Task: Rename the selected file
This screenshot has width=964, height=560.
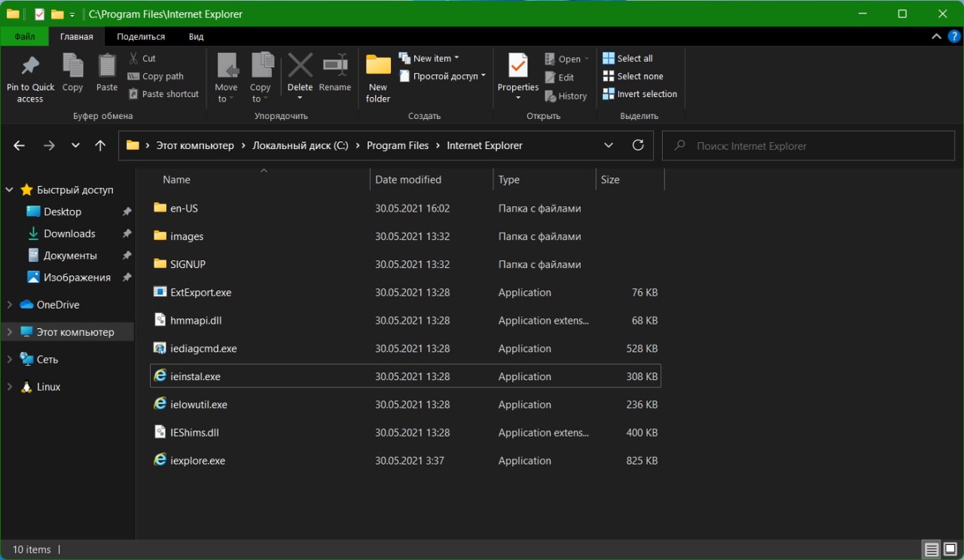Action: pyautogui.click(x=335, y=73)
